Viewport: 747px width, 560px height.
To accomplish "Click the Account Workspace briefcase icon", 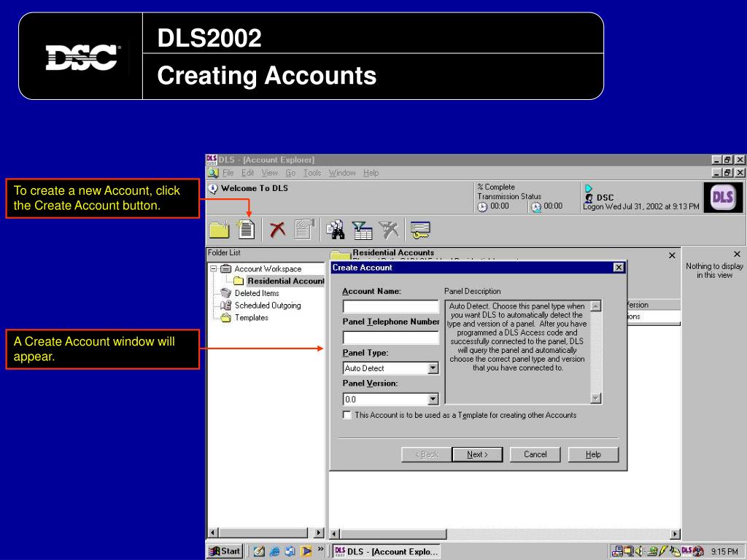I will point(226,268).
